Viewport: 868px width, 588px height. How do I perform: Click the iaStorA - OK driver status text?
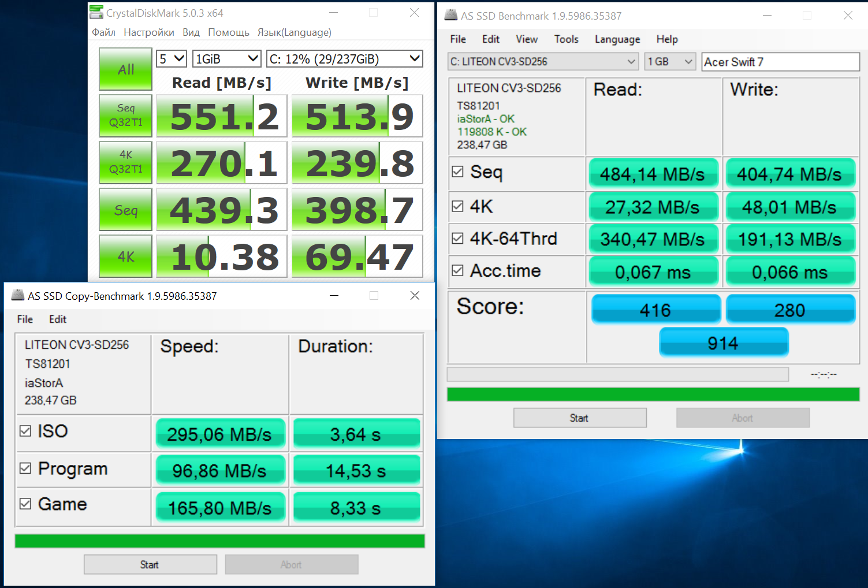pyautogui.click(x=486, y=119)
